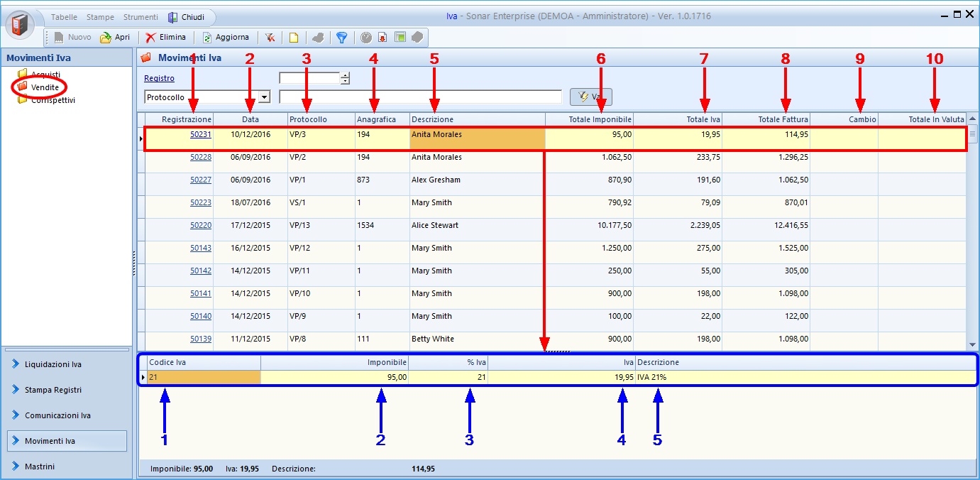
Task: Open the Strumenti menu
Action: 141,17
